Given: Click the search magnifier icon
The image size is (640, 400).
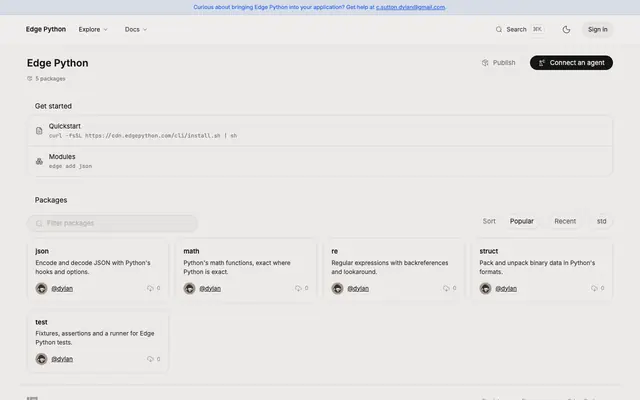Looking at the screenshot, I should (x=499, y=29).
